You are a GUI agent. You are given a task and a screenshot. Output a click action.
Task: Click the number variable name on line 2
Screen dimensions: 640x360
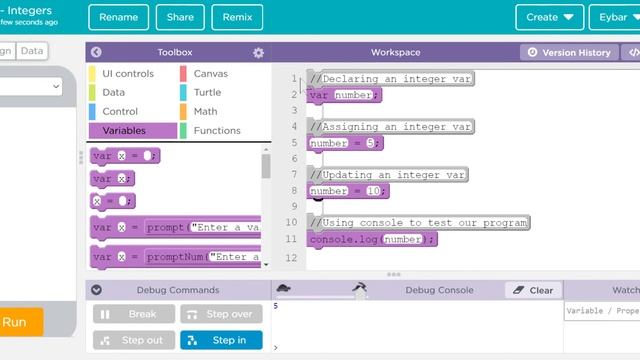point(353,95)
